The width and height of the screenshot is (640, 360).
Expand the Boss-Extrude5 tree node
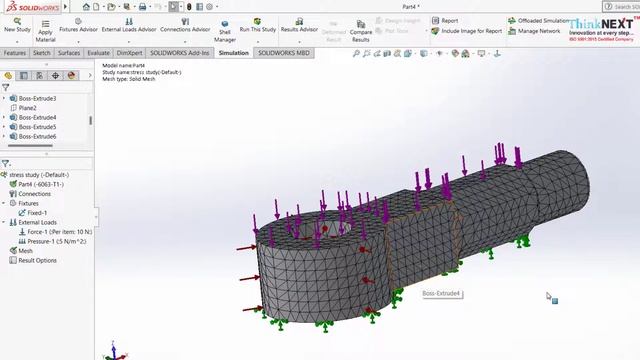[4, 127]
